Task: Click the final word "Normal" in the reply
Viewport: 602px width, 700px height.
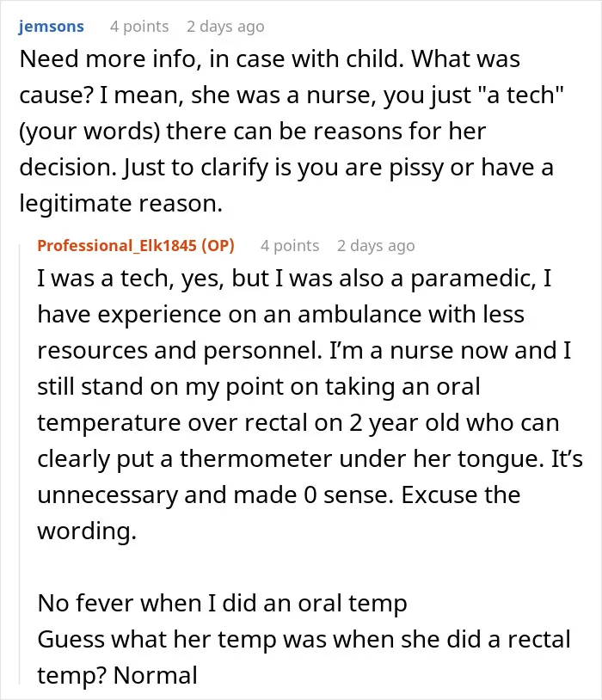Action: [x=156, y=675]
